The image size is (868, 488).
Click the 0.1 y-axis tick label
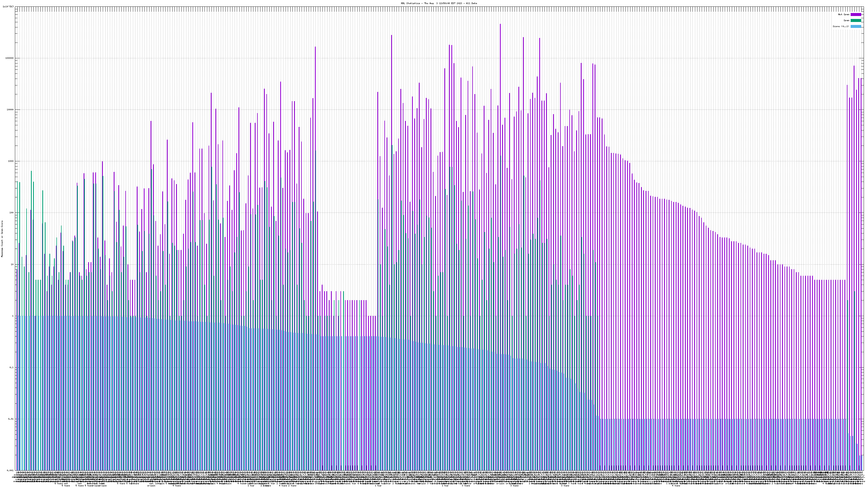(x=11, y=367)
